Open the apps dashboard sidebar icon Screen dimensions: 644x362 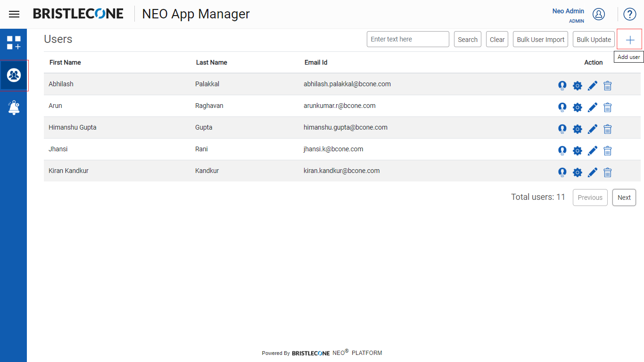click(14, 43)
